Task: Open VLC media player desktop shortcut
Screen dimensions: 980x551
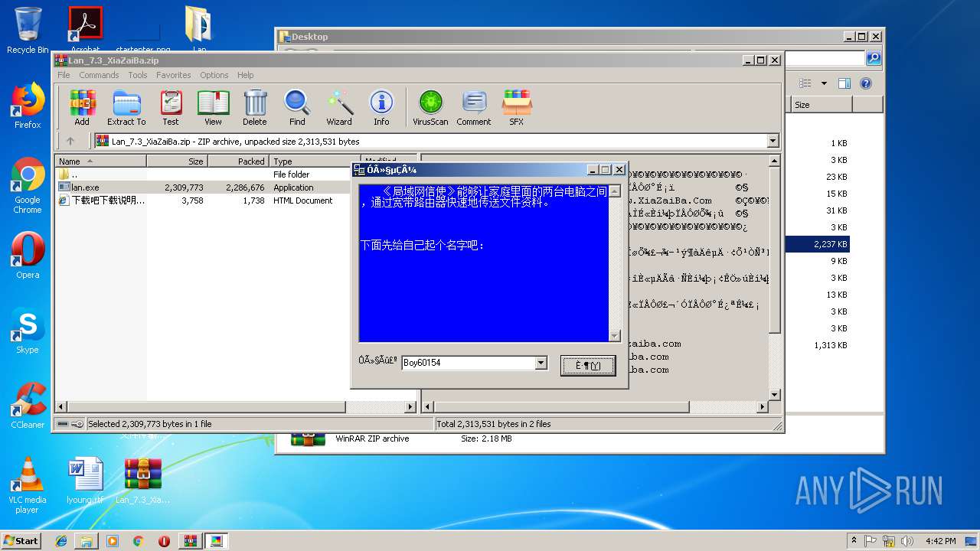Action: pos(28,485)
